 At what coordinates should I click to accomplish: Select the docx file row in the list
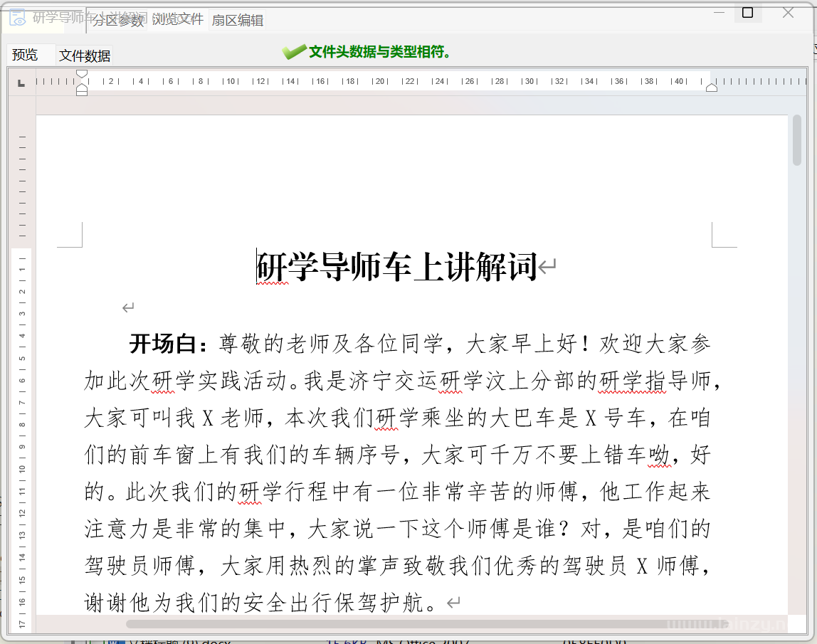(214, 640)
